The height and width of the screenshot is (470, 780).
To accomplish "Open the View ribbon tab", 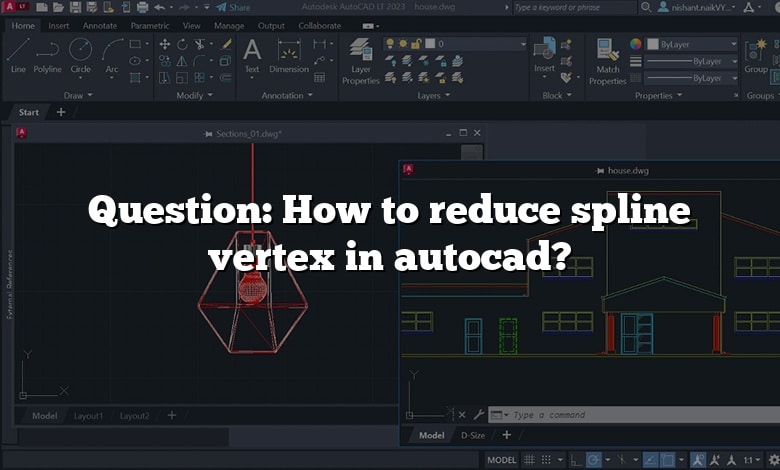I will click(192, 25).
